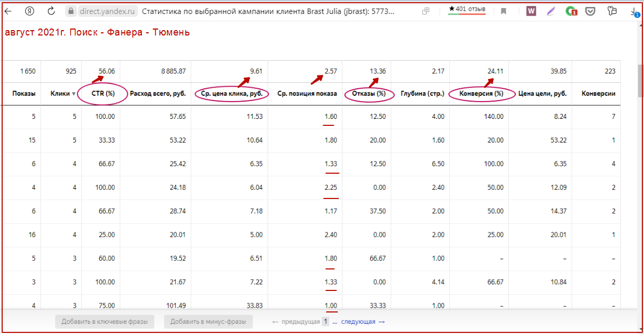
Task: Click the browser back arrow
Action: tap(8, 11)
